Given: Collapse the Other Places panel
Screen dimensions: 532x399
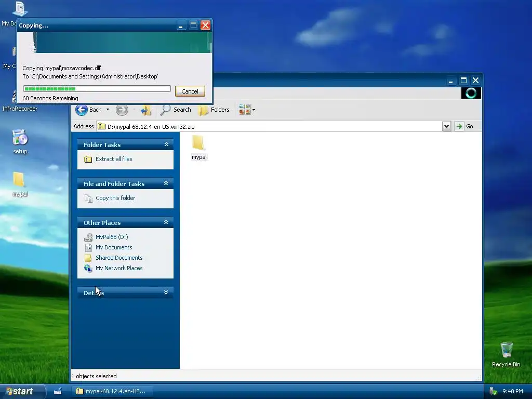Looking at the screenshot, I should click(166, 222).
